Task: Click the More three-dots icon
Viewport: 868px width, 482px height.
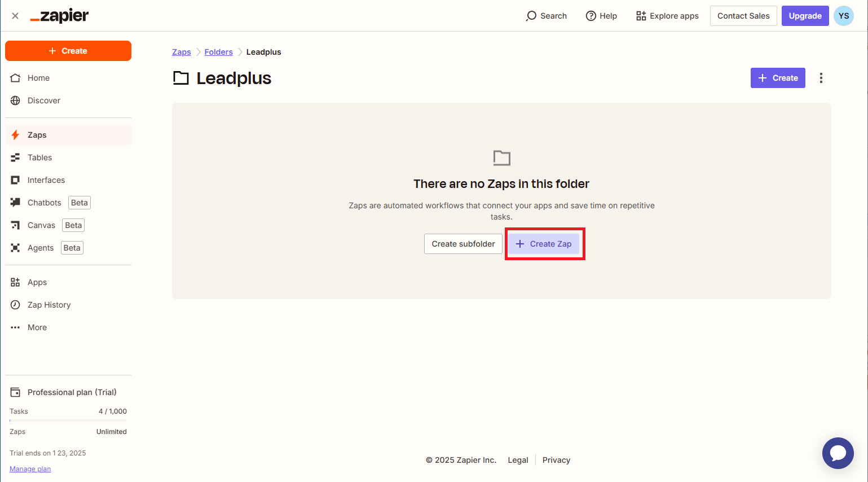Action: [x=15, y=327]
